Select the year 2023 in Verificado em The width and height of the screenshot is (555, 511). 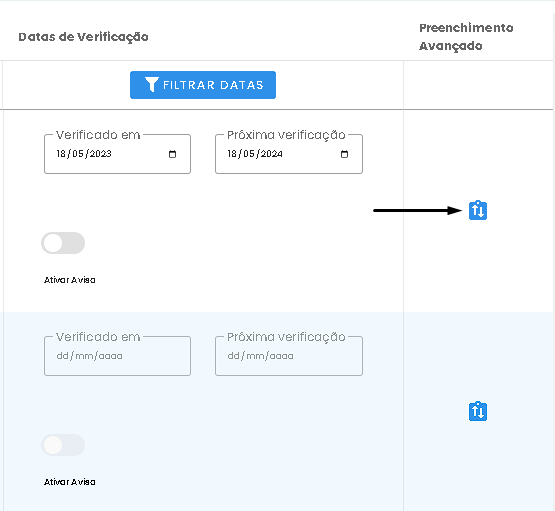pos(100,154)
